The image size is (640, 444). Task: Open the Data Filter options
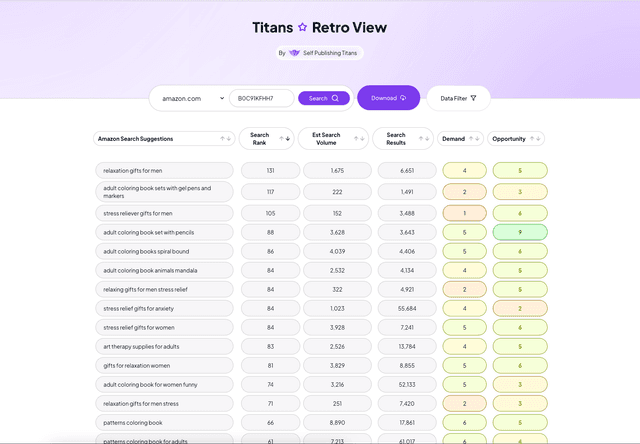[459, 98]
